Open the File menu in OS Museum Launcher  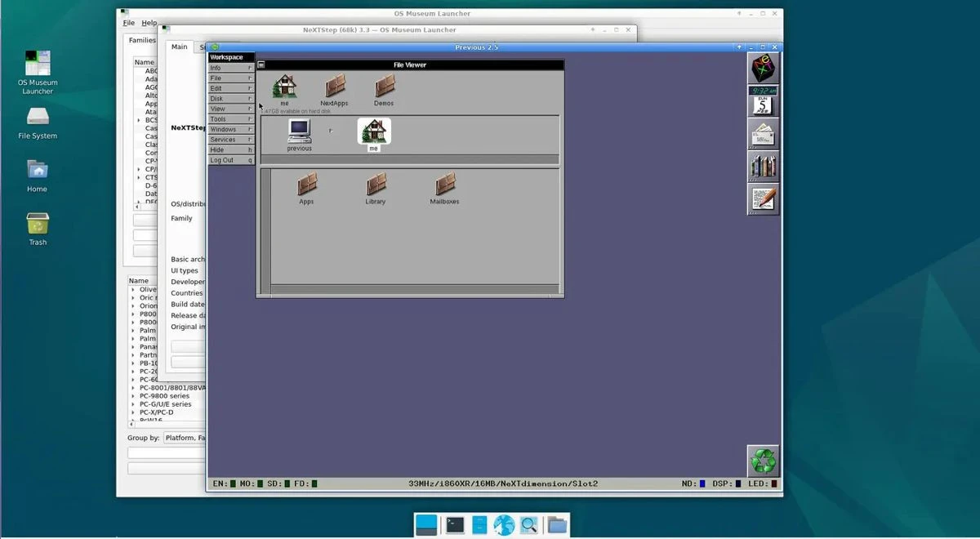pyautogui.click(x=129, y=23)
